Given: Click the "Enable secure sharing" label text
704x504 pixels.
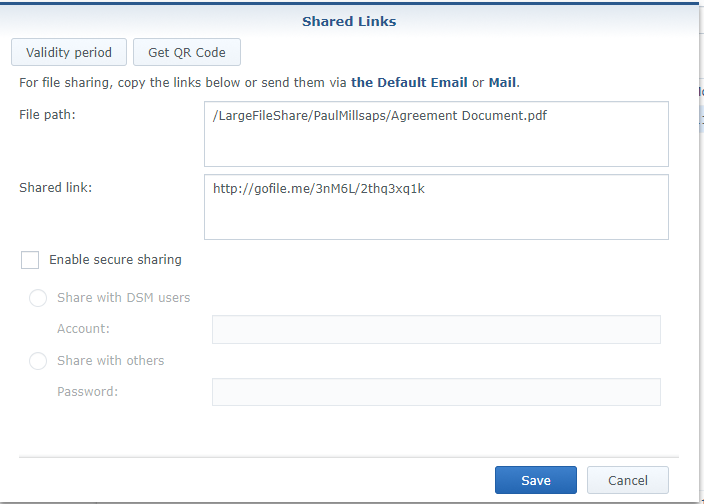Looking at the screenshot, I should tap(115, 260).
